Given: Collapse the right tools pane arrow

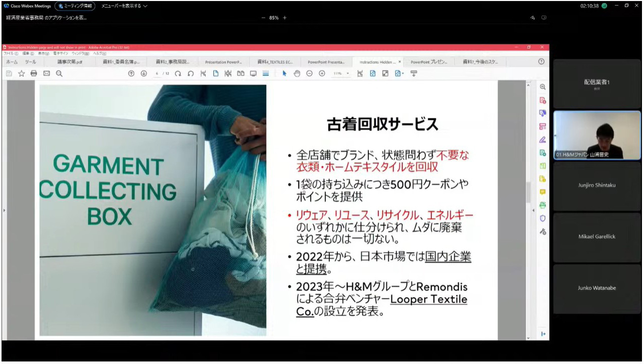Looking at the screenshot, I should tap(533, 210).
